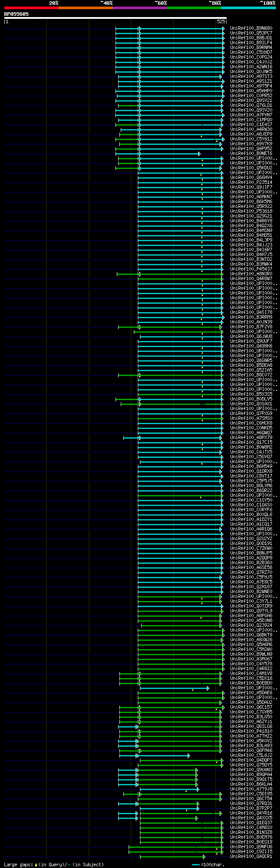Select hit label UniRef100_B9NET6
The height and width of the screenshot is (868, 280).
pos(251,153)
